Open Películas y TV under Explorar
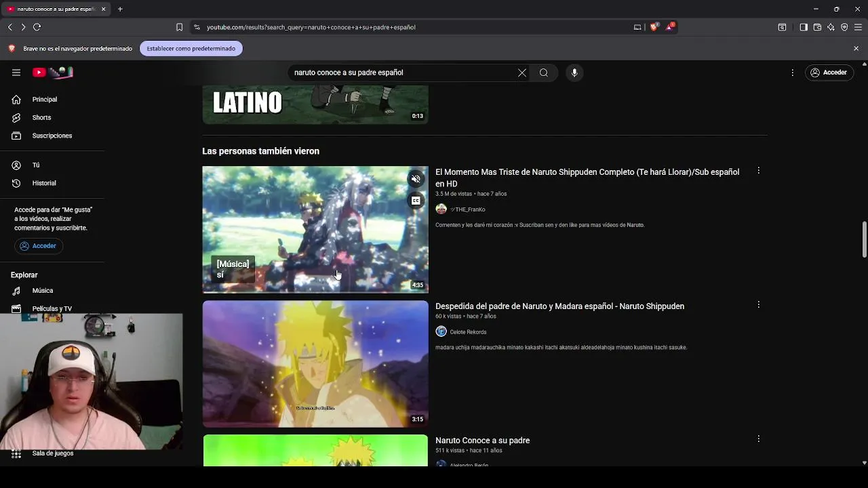868x488 pixels. tap(52, 308)
